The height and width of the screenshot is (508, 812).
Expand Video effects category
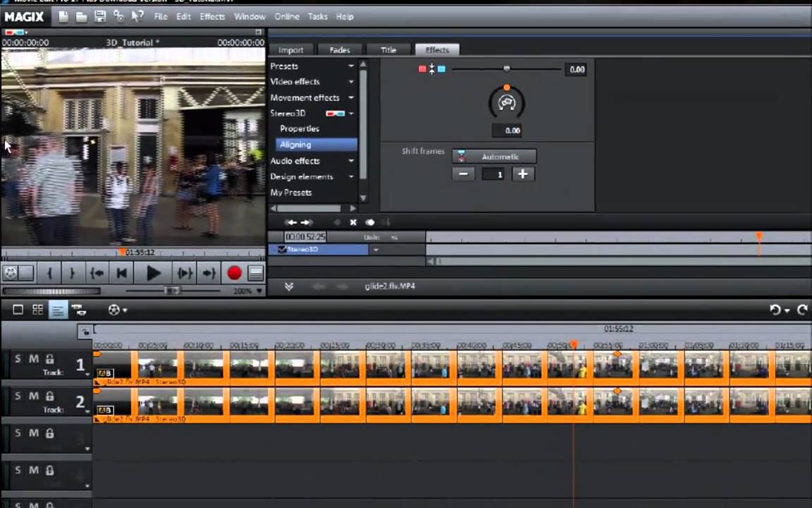click(x=351, y=81)
